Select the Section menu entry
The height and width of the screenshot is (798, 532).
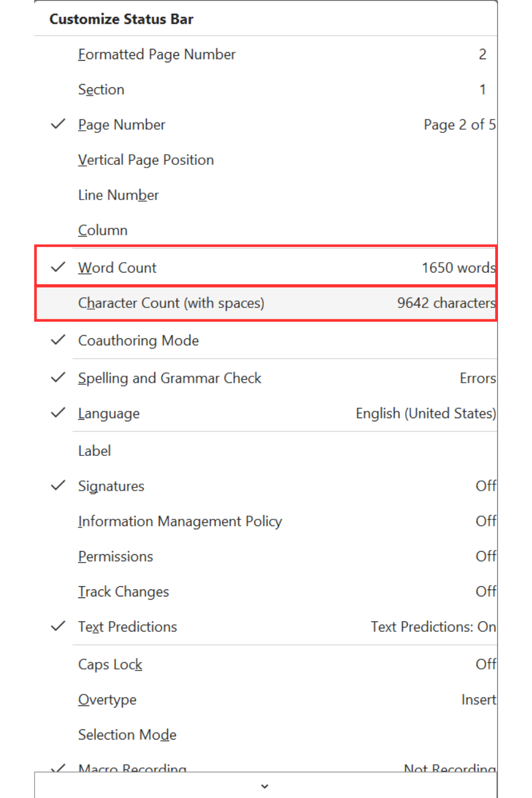(265, 89)
